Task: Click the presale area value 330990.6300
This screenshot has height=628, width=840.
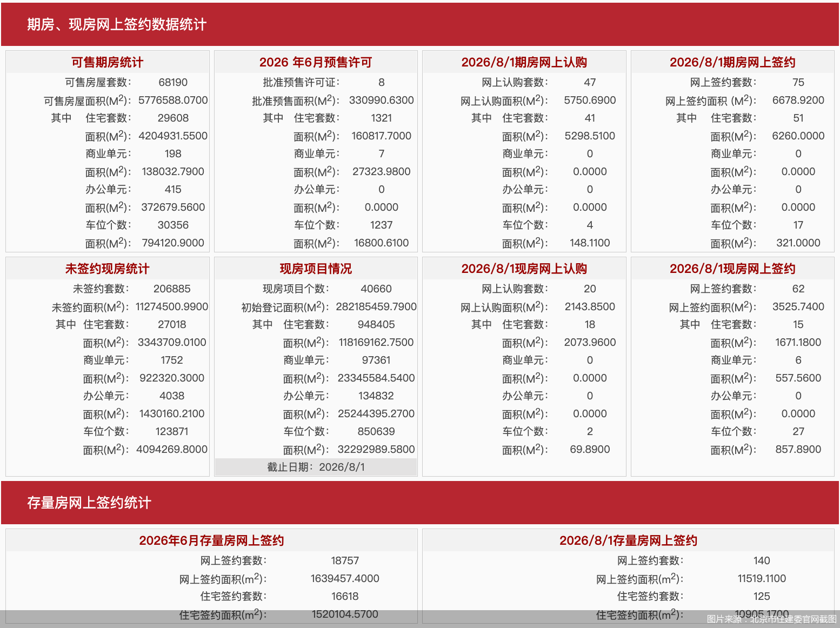Action: click(382, 100)
